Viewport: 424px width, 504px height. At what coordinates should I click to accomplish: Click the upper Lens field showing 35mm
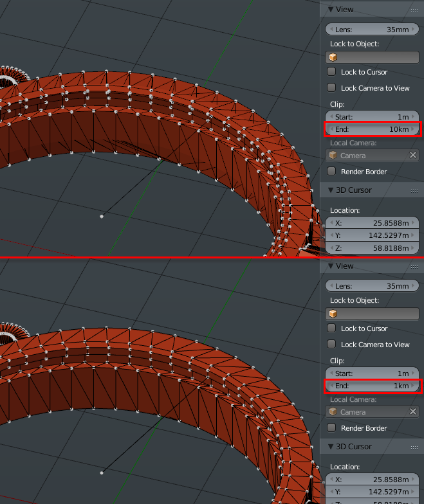point(372,30)
